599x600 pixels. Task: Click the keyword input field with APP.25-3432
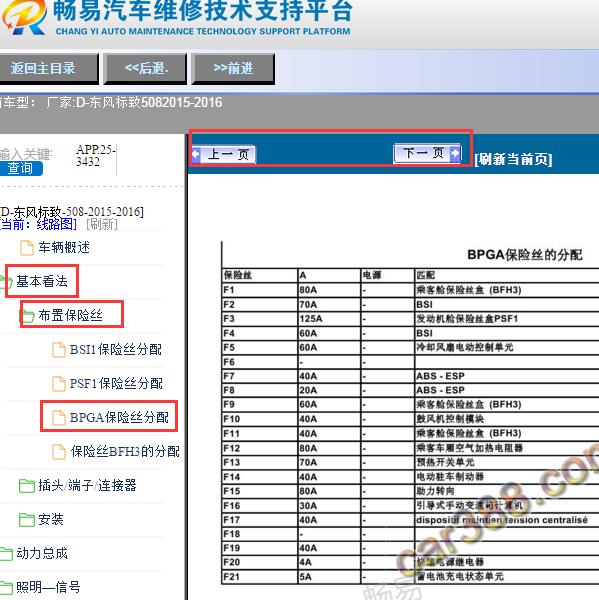[96, 155]
